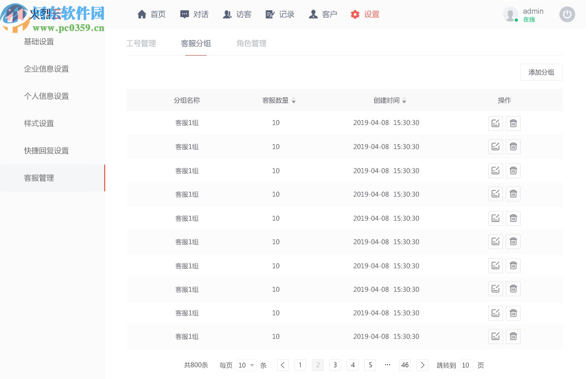The height and width of the screenshot is (379, 588).
Task: Go to the 对话 conversations section
Action: click(194, 14)
